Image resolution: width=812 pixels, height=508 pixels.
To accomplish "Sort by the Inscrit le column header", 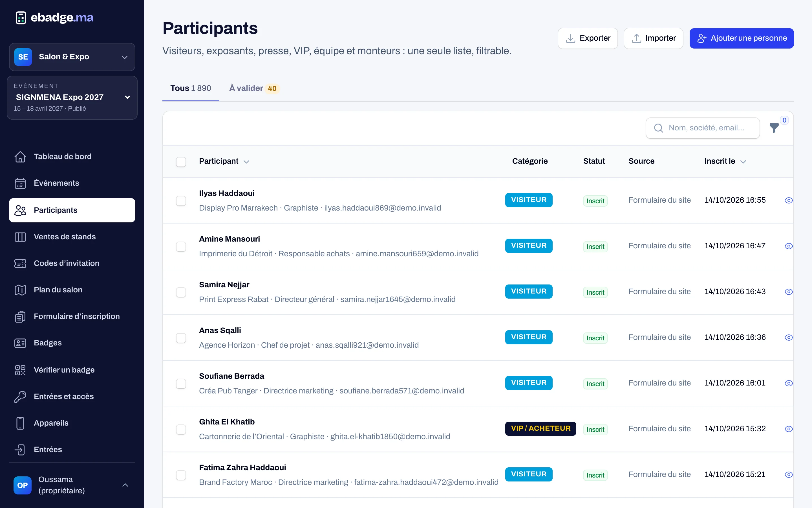I will coord(725,161).
